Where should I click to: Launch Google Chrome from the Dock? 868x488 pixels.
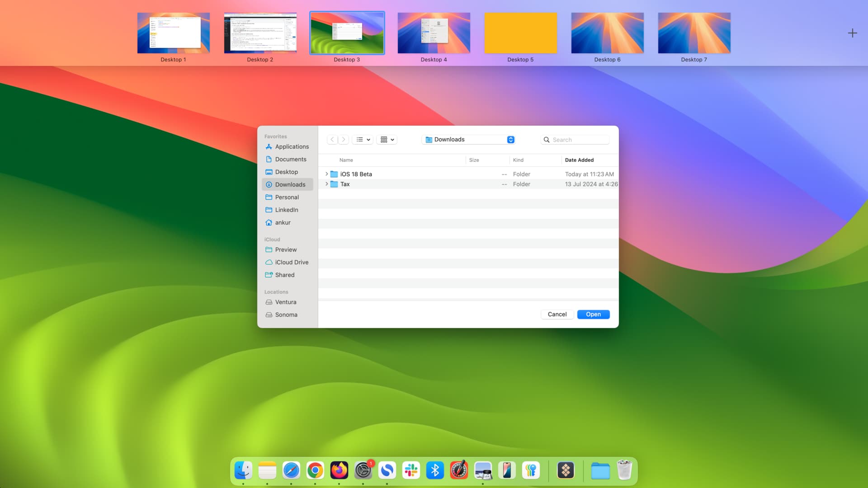[x=315, y=470]
